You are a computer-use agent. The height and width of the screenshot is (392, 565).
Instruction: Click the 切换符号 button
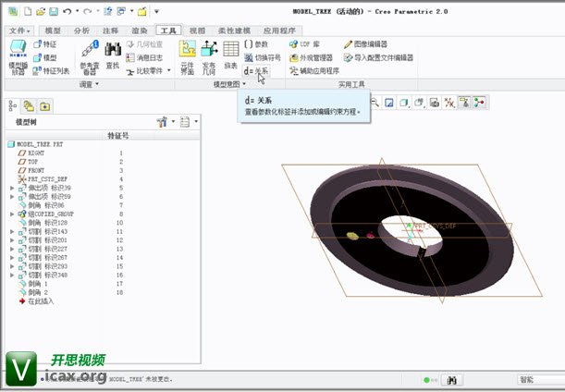(263, 57)
